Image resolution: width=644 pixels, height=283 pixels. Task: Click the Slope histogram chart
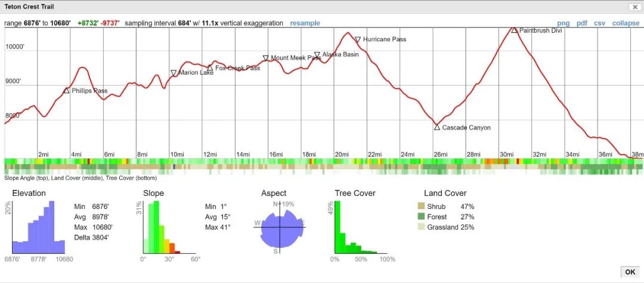169,227
